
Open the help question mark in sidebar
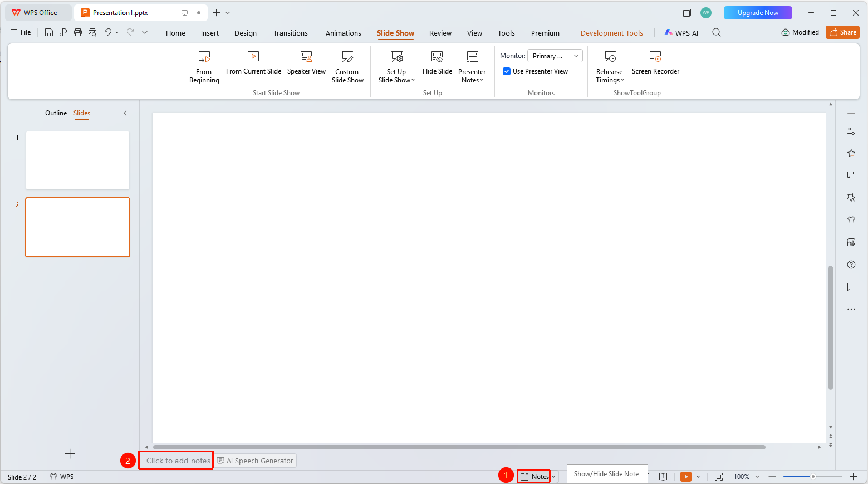click(851, 265)
